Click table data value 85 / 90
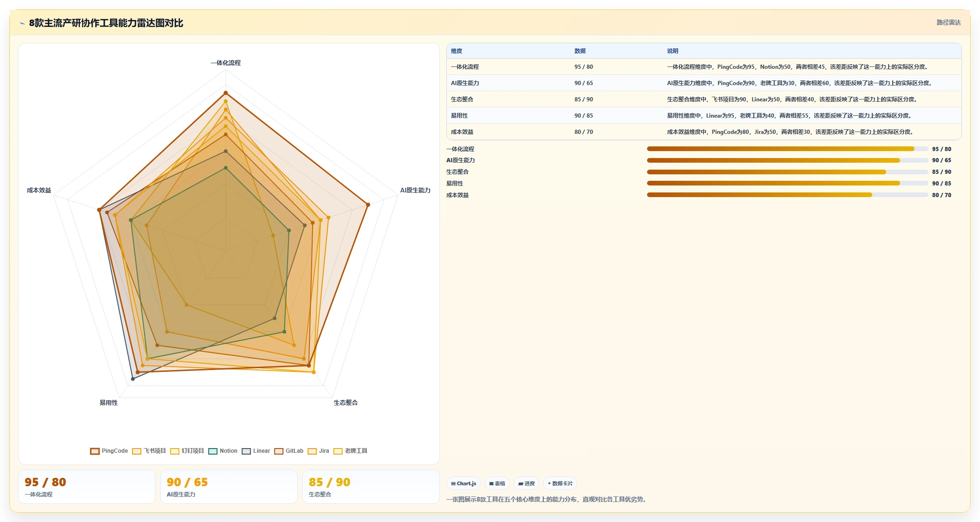The width and height of the screenshot is (980, 522). (x=584, y=99)
